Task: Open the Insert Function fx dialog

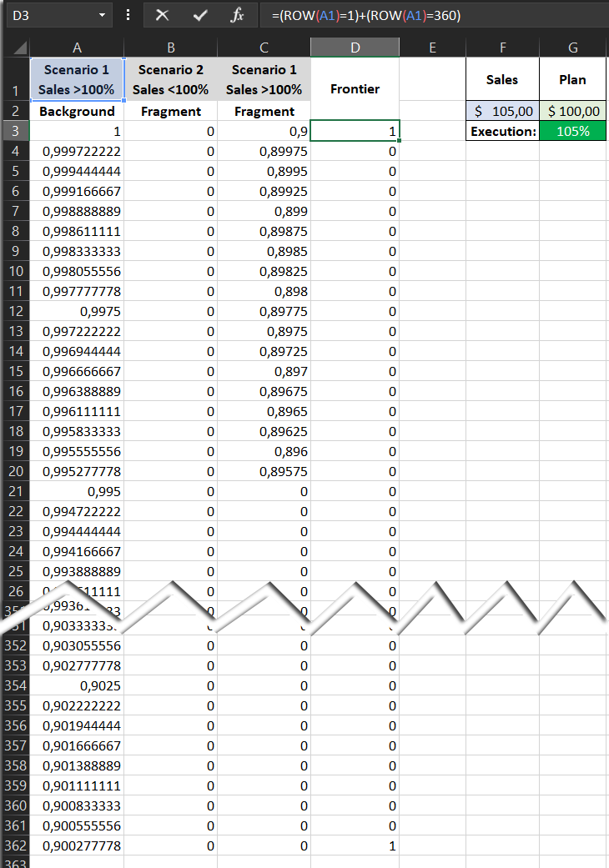Action: [237, 15]
